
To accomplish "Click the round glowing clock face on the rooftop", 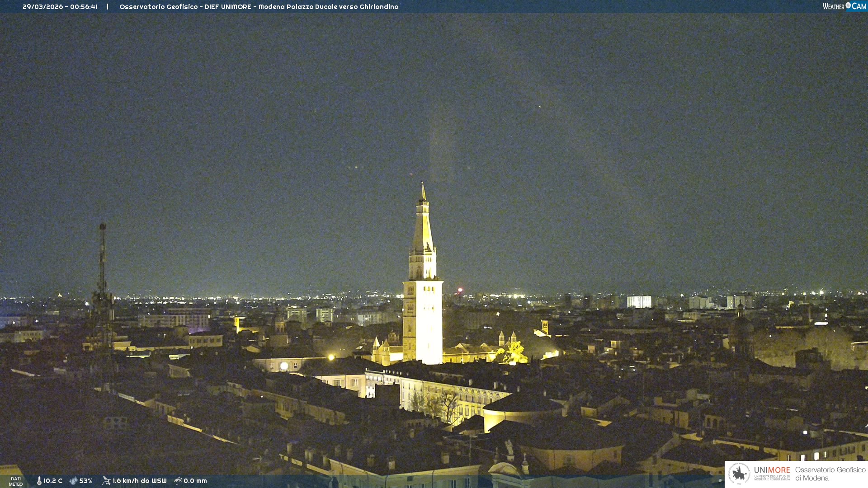I will point(284,366).
